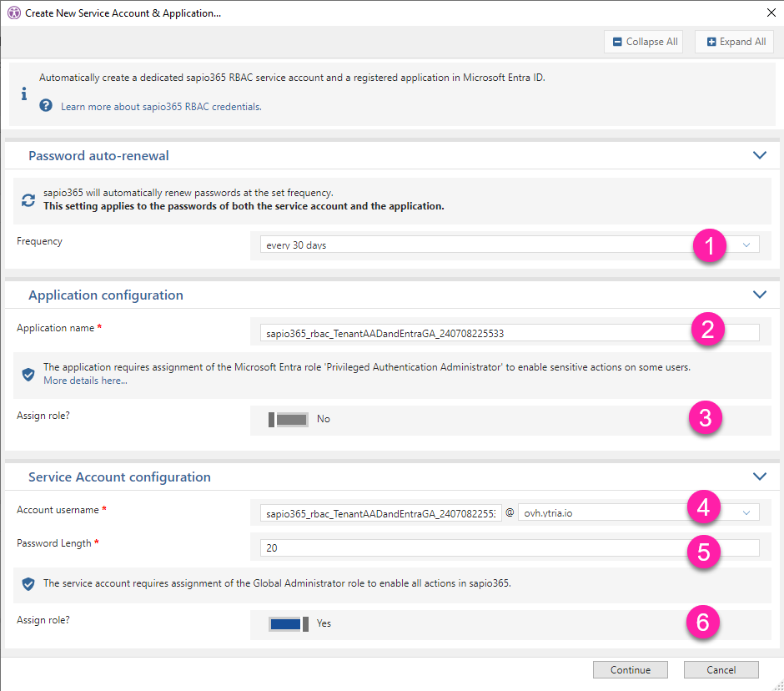This screenshot has width=784, height=691.
Task: Click the shield icon near Global Administrator notice
Action: click(x=28, y=583)
